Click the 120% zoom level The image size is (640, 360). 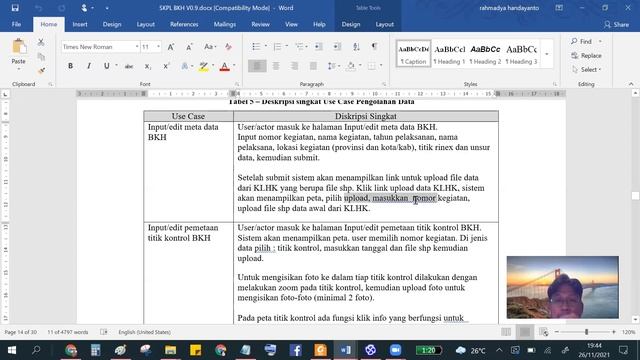pos(628,332)
